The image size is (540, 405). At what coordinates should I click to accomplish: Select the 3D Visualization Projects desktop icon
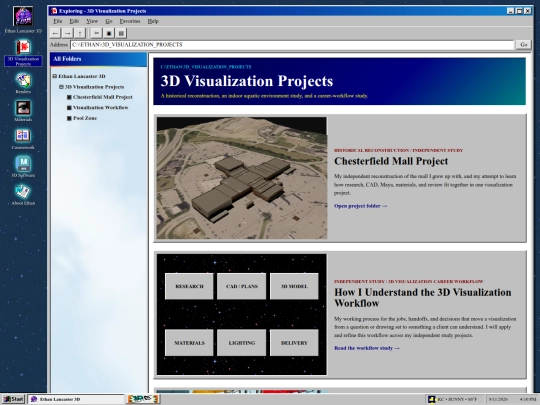point(23,52)
